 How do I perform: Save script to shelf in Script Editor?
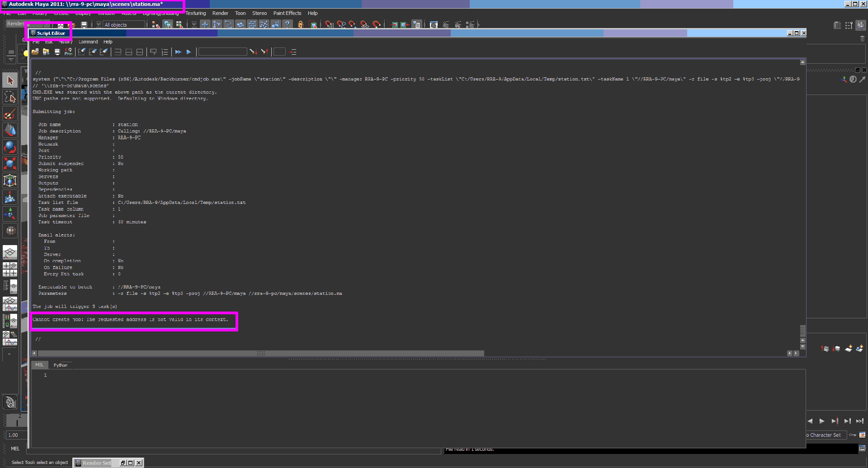pos(68,52)
